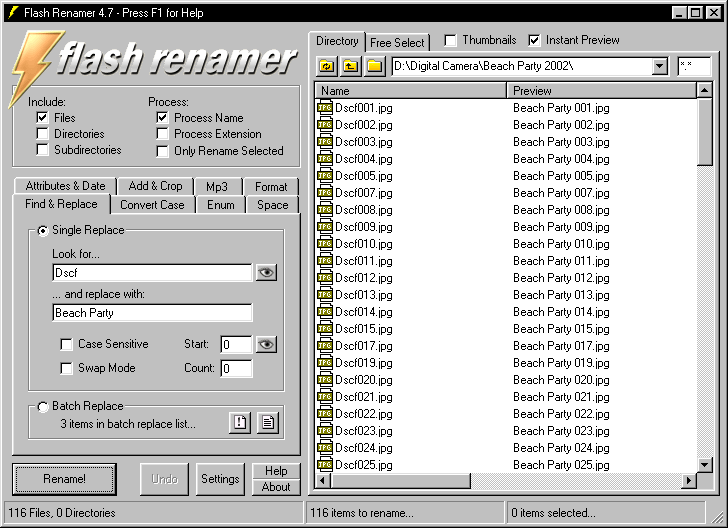Click the JPG icon of Dscf015.jpg
This screenshot has height=528, width=728.
click(325, 329)
